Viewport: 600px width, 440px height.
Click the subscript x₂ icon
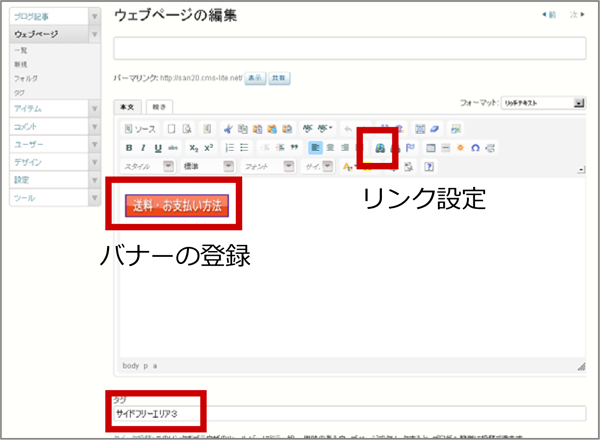click(193, 148)
